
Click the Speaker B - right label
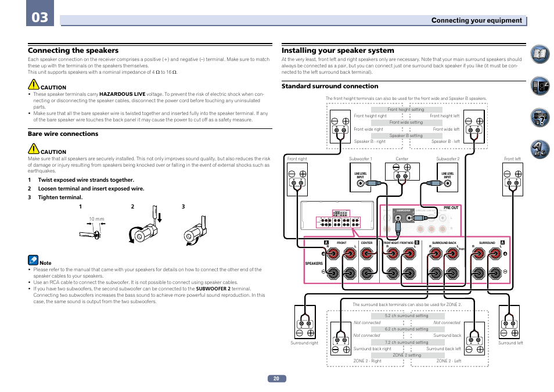point(369,141)
